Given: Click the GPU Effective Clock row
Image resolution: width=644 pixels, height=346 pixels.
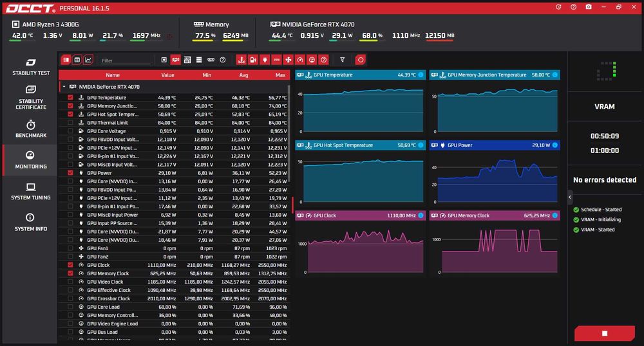Looking at the screenshot, I should 174,290.
